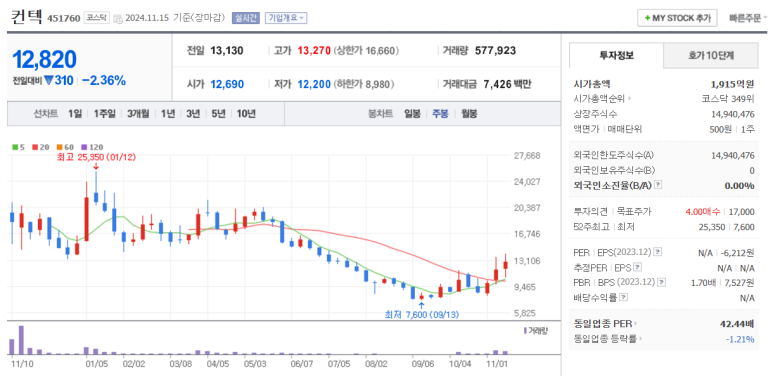The image size is (773, 376).
Task: Click the 동일업종 등락률 value -1.21%
Action: (x=740, y=339)
